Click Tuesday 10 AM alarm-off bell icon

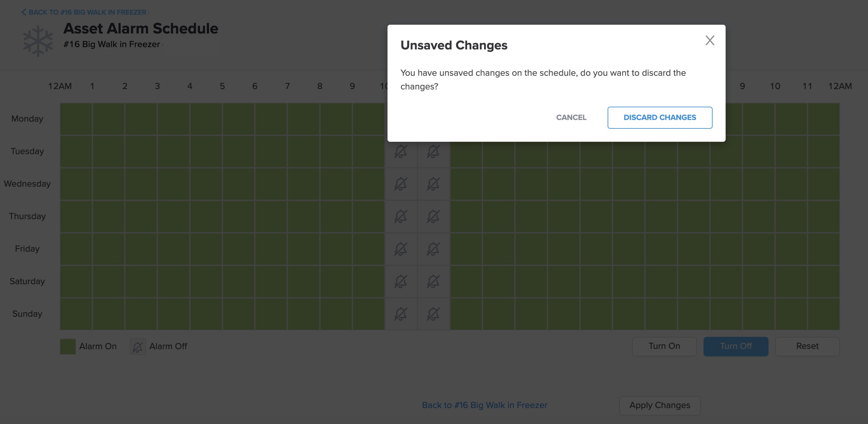[x=401, y=151]
